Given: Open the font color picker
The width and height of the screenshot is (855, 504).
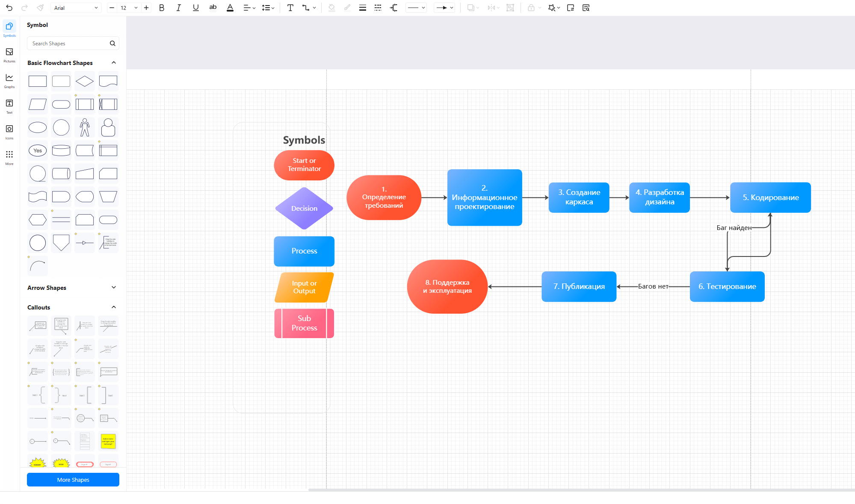Looking at the screenshot, I should [230, 8].
